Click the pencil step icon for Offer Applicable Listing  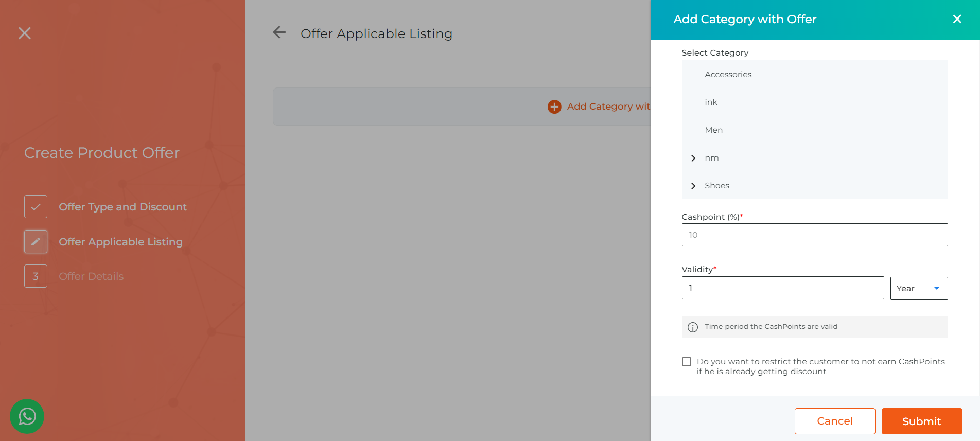click(x=36, y=241)
